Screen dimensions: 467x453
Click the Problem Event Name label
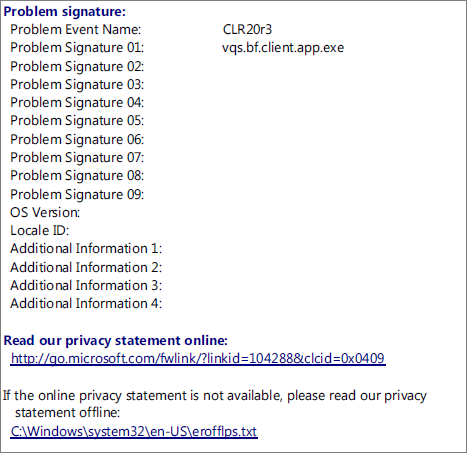[x=76, y=30]
